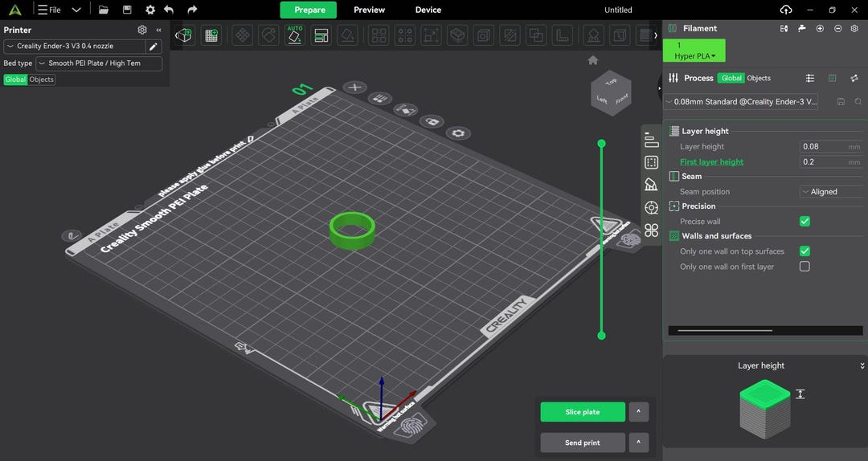Screen dimensions: 868x461
Task: Click the First layer height value field
Action: tap(831, 162)
